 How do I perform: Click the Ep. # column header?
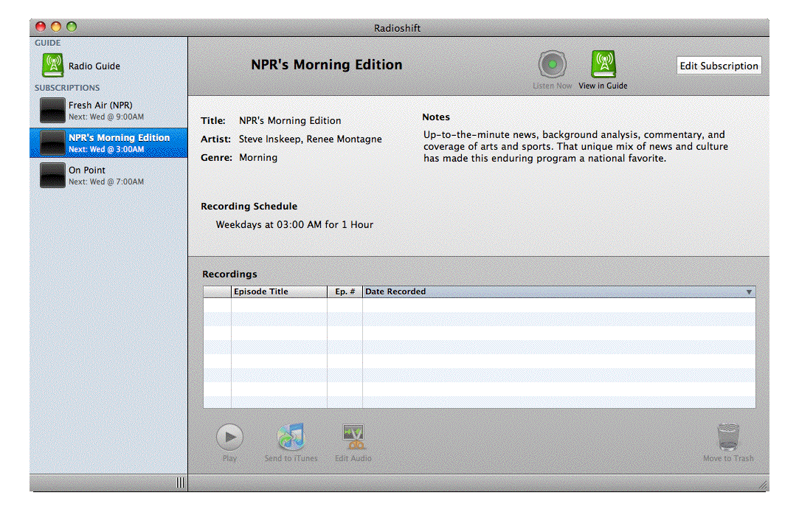(x=345, y=291)
